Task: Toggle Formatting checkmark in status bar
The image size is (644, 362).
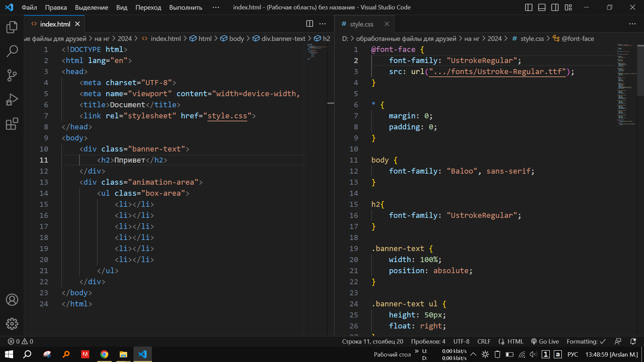Action: point(586,342)
